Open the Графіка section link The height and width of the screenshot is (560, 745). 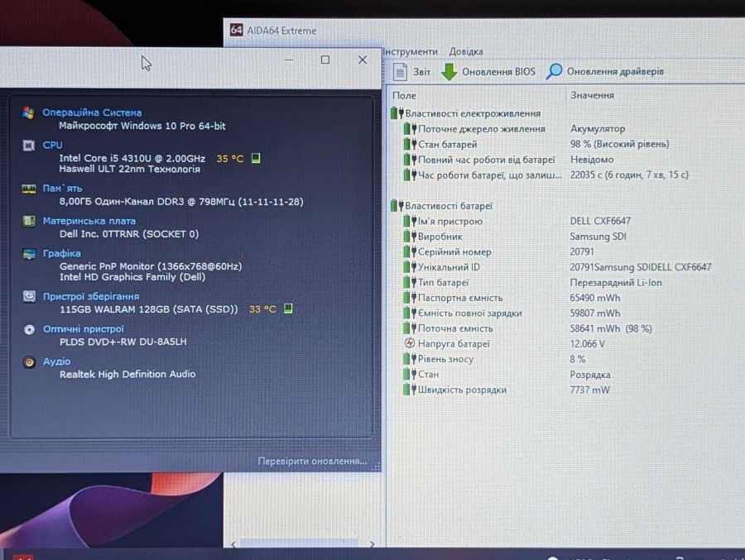[62, 253]
